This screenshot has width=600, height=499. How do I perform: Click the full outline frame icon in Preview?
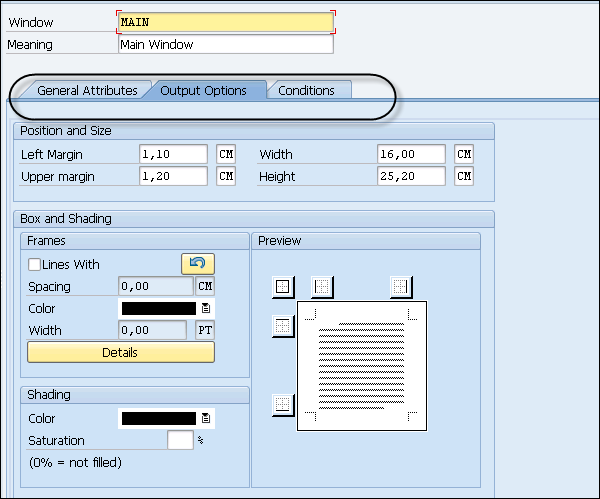[x=283, y=287]
